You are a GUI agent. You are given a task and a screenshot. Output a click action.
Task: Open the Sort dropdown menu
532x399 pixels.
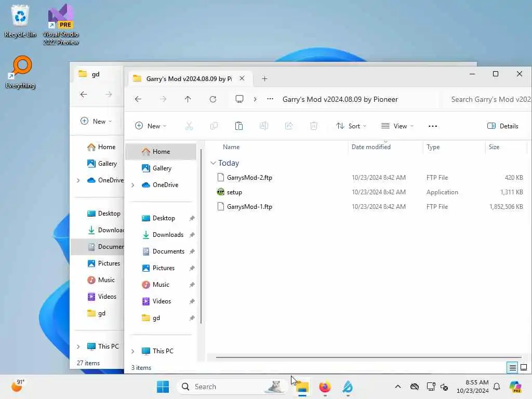(x=351, y=126)
